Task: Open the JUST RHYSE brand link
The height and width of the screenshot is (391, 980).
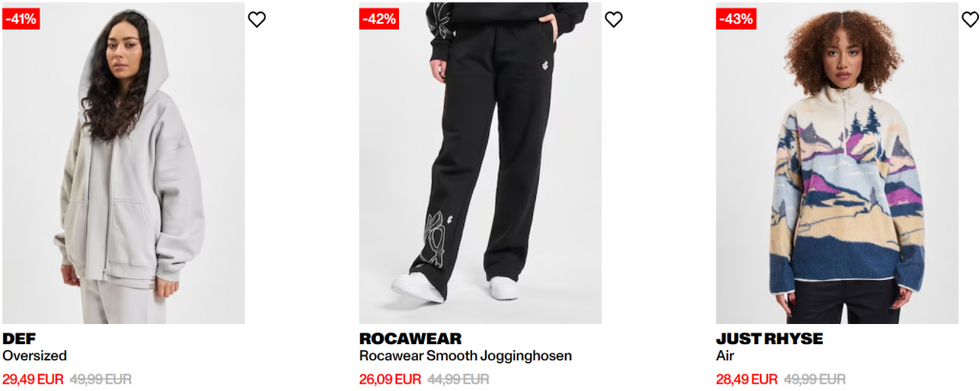Action: 769,339
